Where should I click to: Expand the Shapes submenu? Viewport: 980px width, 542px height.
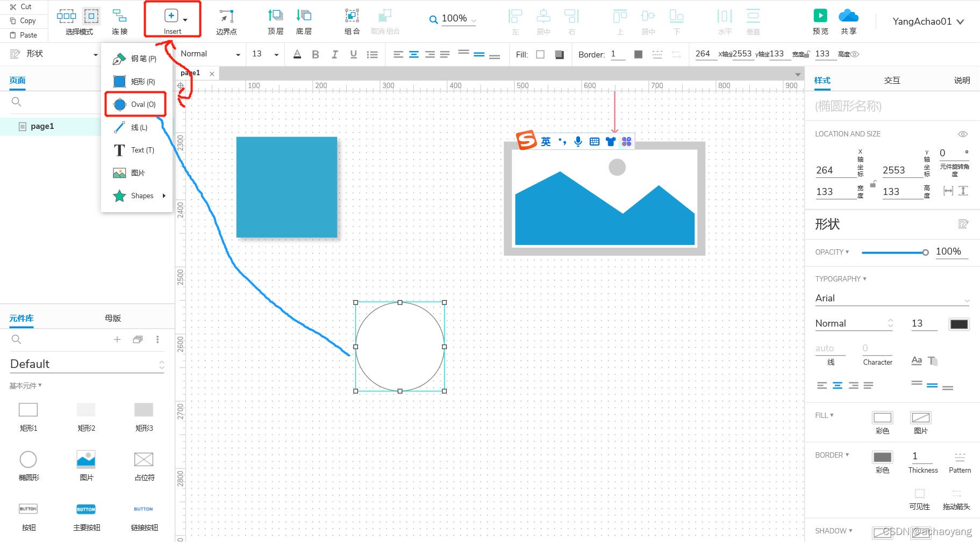tap(137, 196)
